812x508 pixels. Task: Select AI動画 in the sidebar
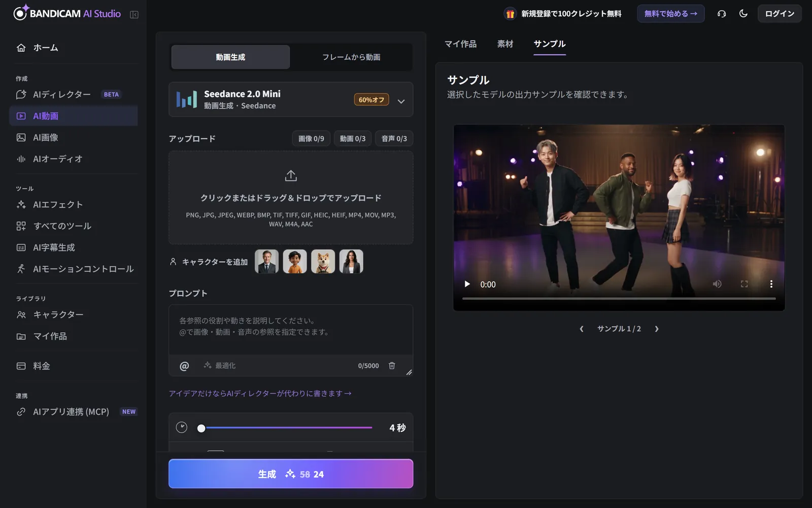pyautogui.click(x=74, y=116)
